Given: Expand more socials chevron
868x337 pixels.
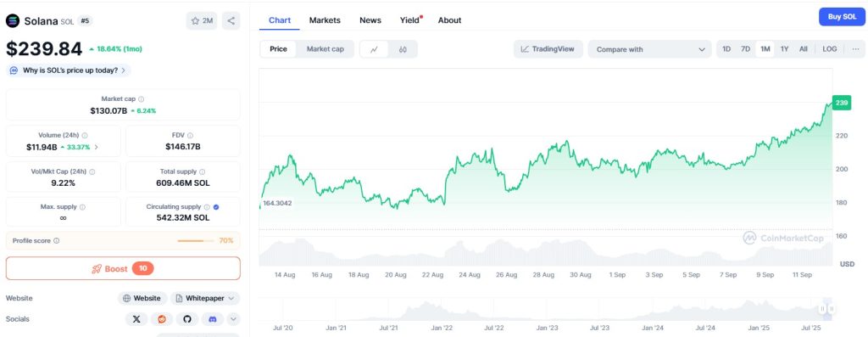Looking at the screenshot, I should point(233,318).
